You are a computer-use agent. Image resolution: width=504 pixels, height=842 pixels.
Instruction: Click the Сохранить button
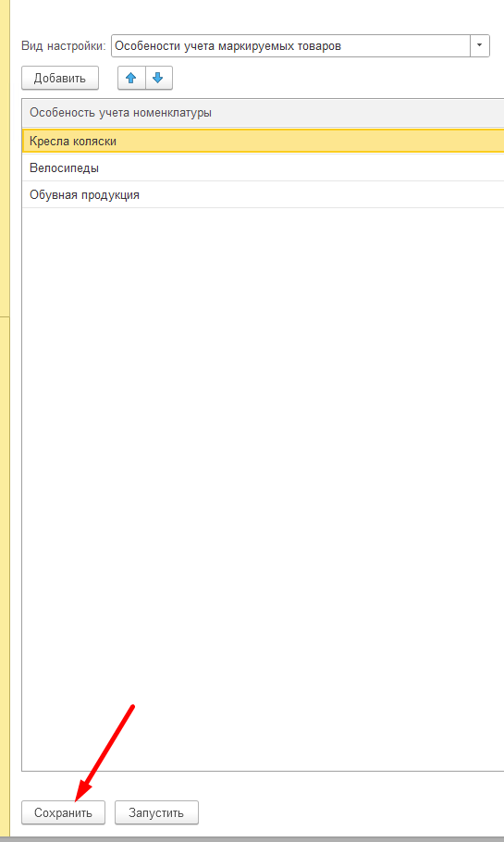[x=63, y=812]
